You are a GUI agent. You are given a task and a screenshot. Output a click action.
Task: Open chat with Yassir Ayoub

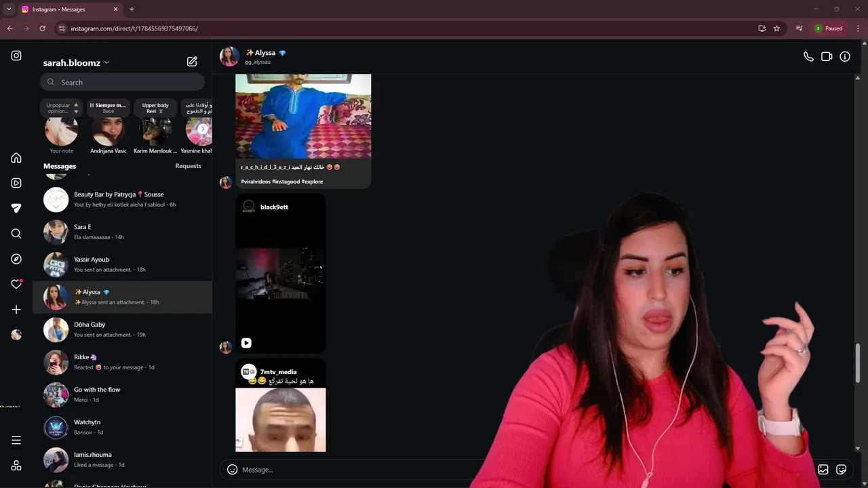pyautogui.click(x=122, y=264)
